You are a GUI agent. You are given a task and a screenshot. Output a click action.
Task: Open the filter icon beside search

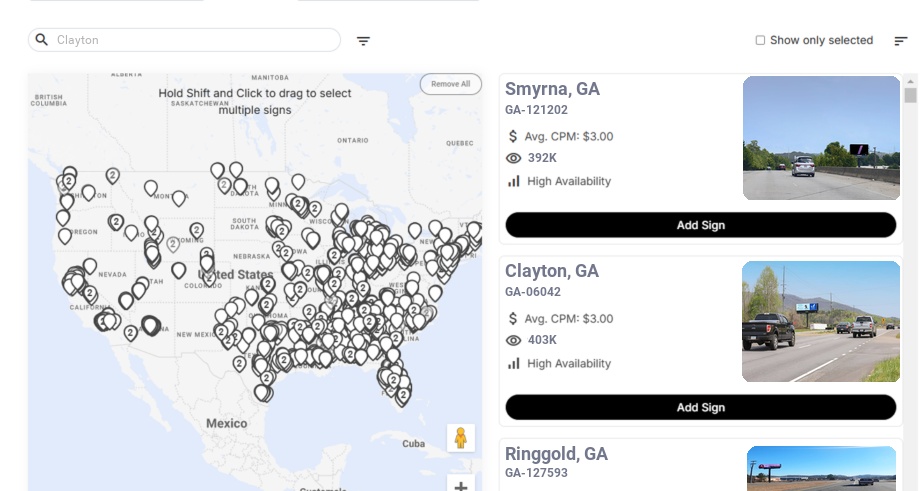coord(364,41)
